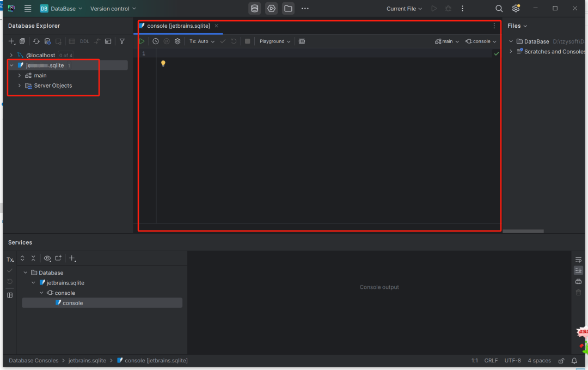This screenshot has width=588, height=370.
Task: Click the title bar Debug bug icon
Action: 448,8
